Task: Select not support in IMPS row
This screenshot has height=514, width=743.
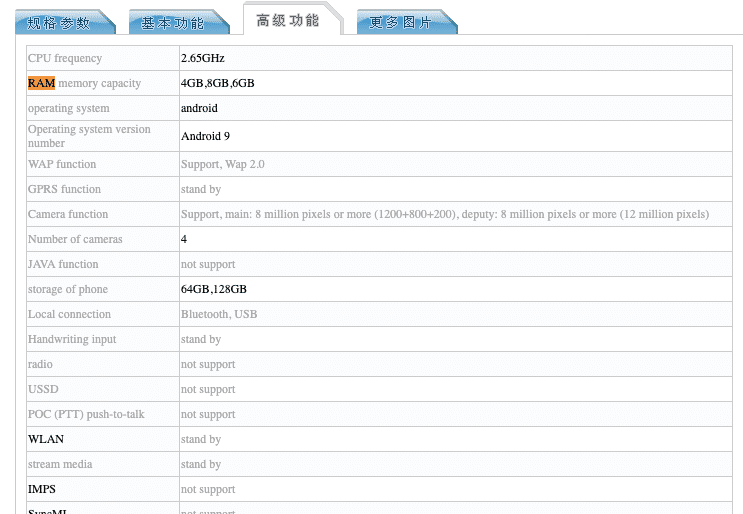Action: pos(208,489)
